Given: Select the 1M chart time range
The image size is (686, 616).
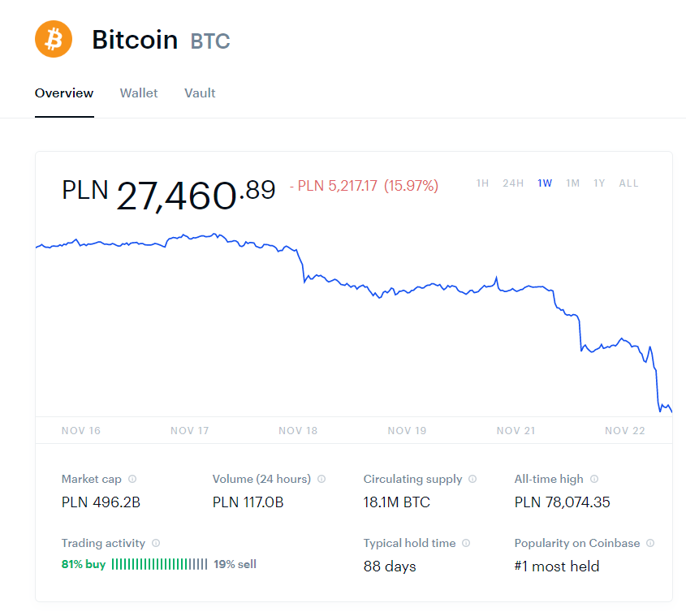Looking at the screenshot, I should (573, 183).
